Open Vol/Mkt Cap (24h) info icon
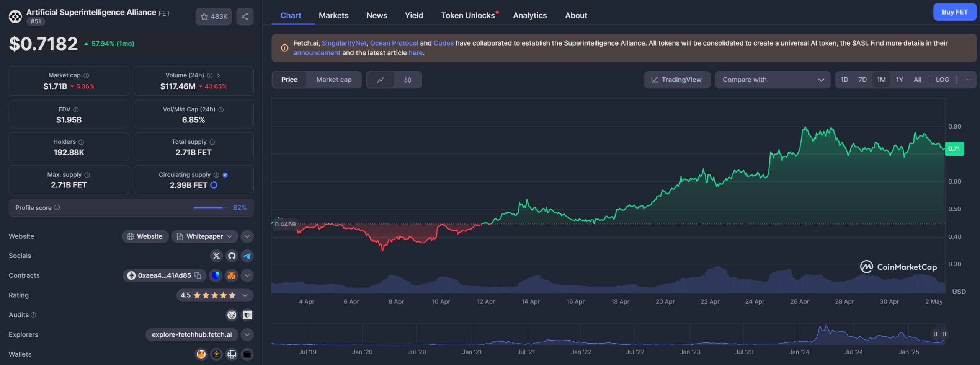Viewport: 980px width, 365px height. click(x=221, y=109)
